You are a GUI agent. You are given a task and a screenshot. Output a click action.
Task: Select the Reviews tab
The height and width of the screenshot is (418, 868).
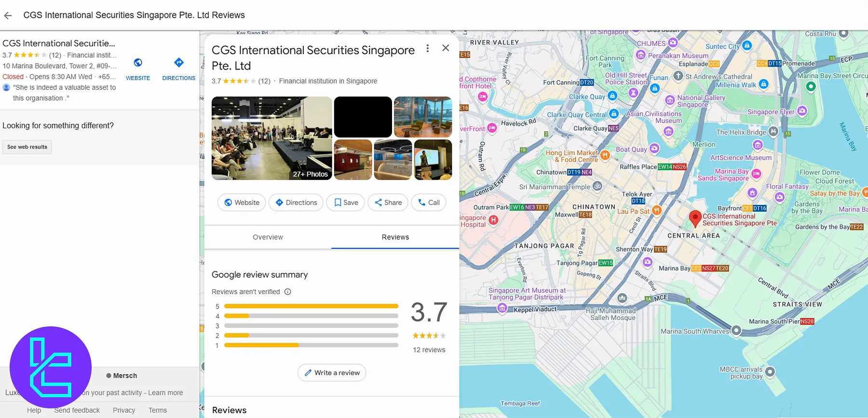click(395, 237)
